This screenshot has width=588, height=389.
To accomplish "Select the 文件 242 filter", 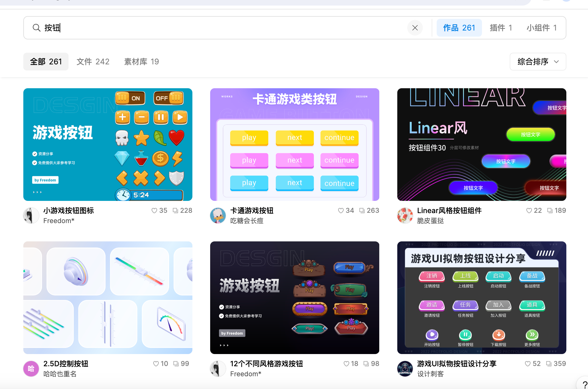I will pos(93,62).
